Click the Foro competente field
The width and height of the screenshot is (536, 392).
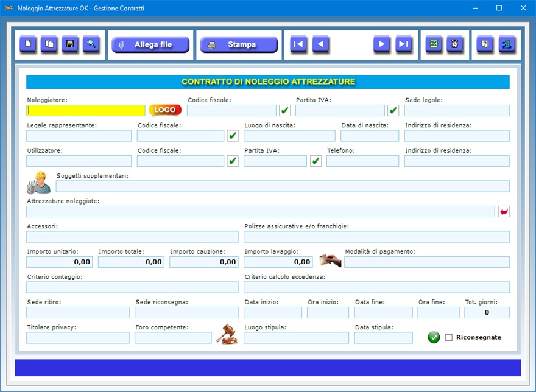click(x=174, y=338)
